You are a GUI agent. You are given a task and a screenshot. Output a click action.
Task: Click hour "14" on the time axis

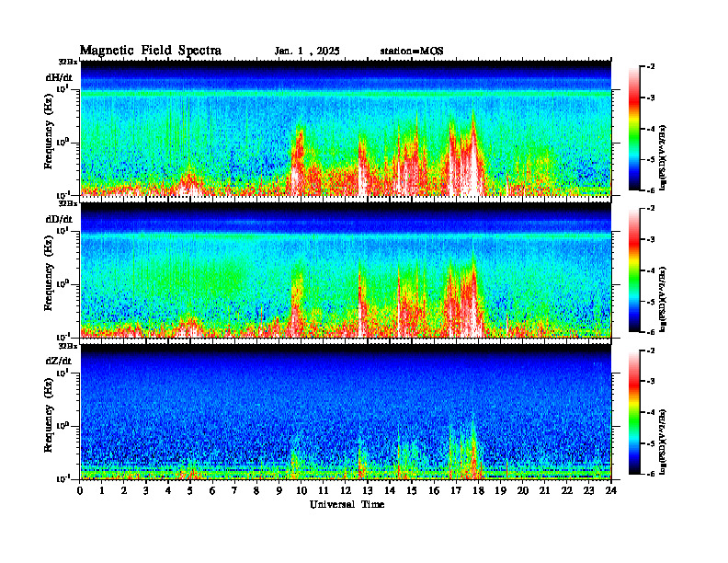click(390, 491)
